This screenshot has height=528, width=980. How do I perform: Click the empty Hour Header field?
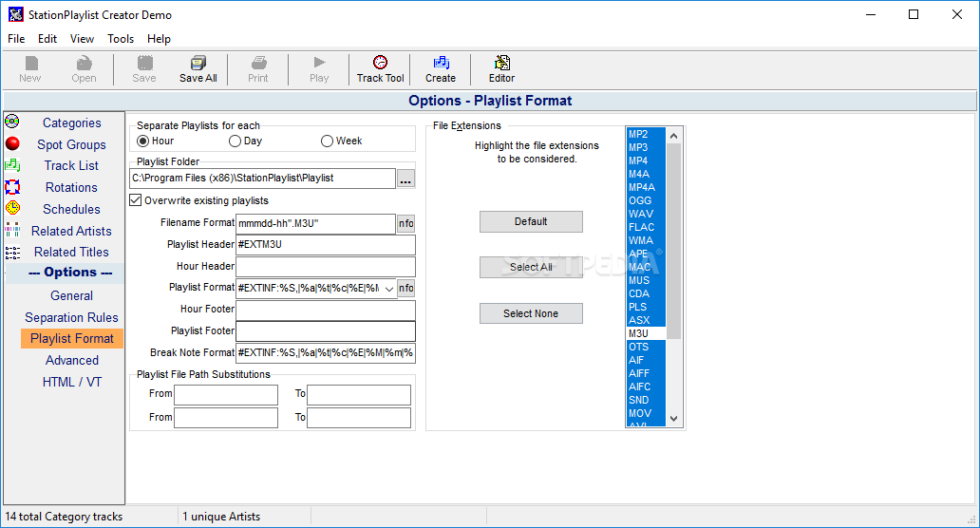[326, 267]
